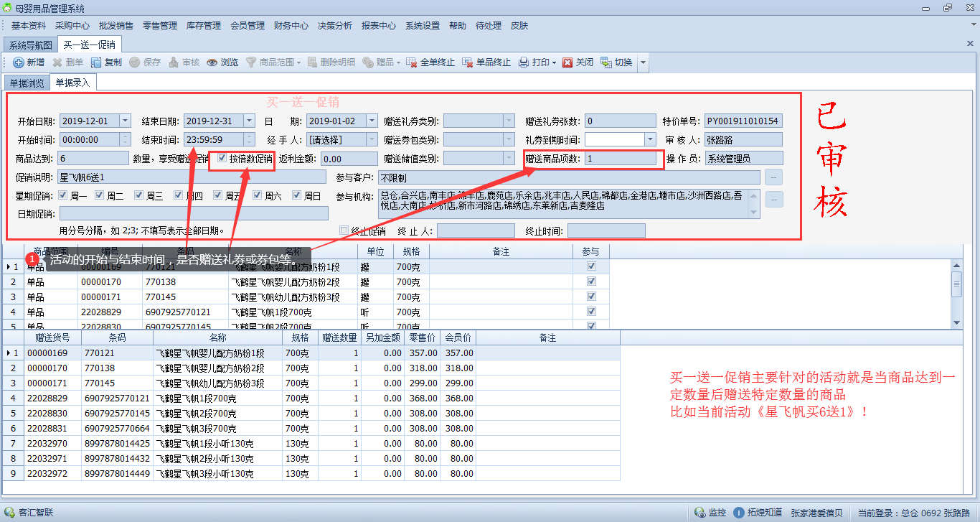Toggle the 周六 checkbox

click(258, 195)
